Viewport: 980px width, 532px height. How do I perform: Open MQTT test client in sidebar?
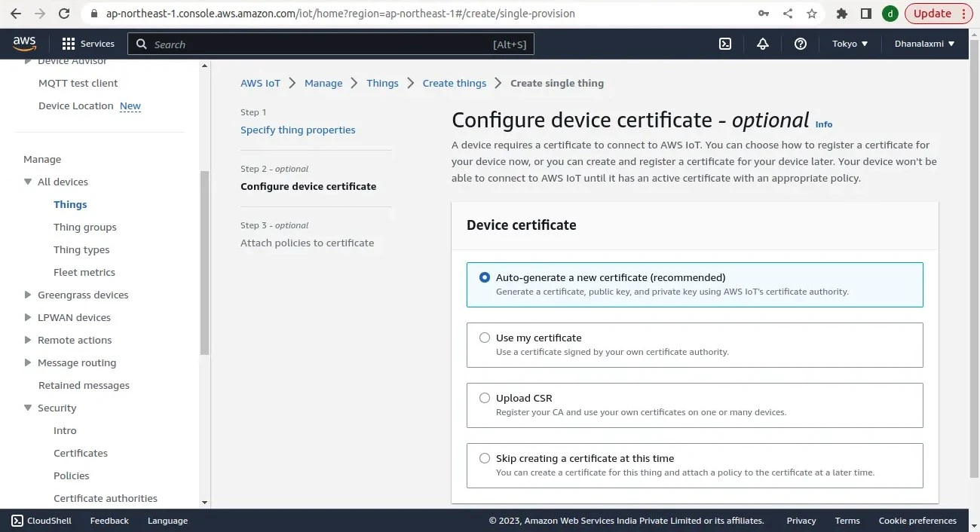(78, 83)
